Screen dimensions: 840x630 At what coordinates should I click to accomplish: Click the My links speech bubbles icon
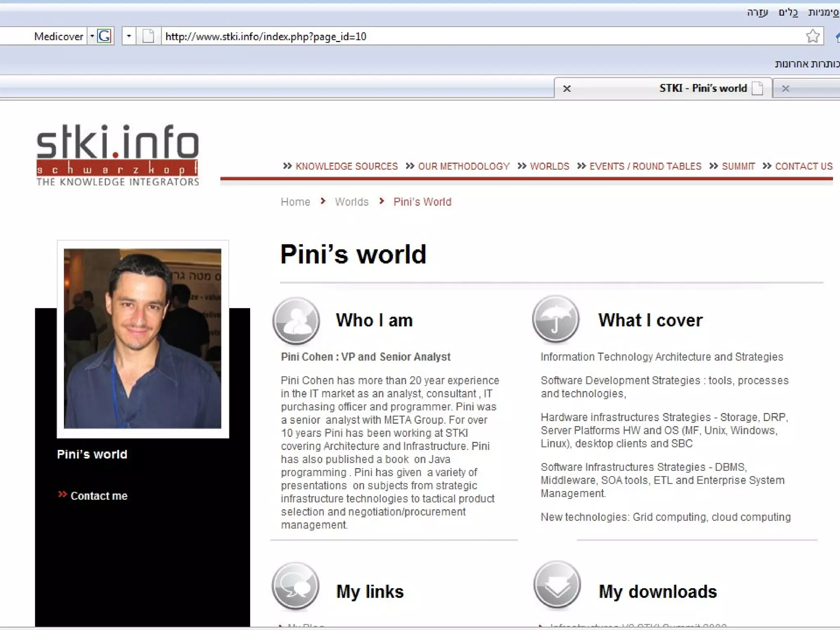[x=295, y=586]
